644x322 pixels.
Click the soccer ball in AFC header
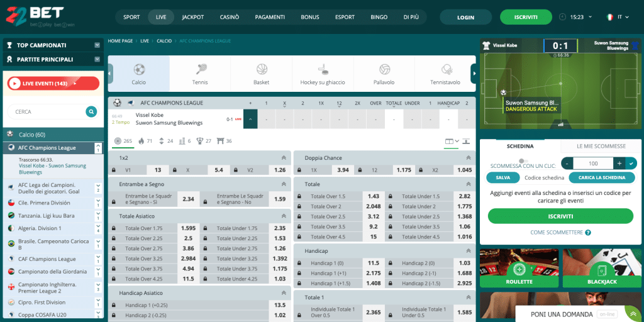pyautogui.click(x=118, y=103)
